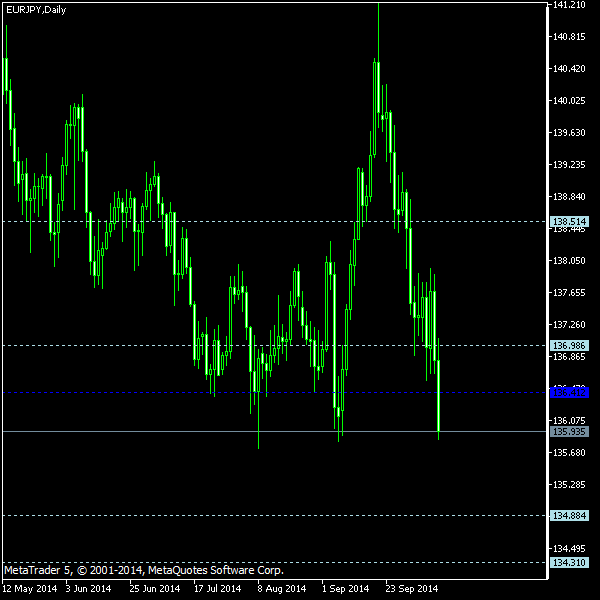
Task: Click the 141.210 price scale value
Action: 569,5
